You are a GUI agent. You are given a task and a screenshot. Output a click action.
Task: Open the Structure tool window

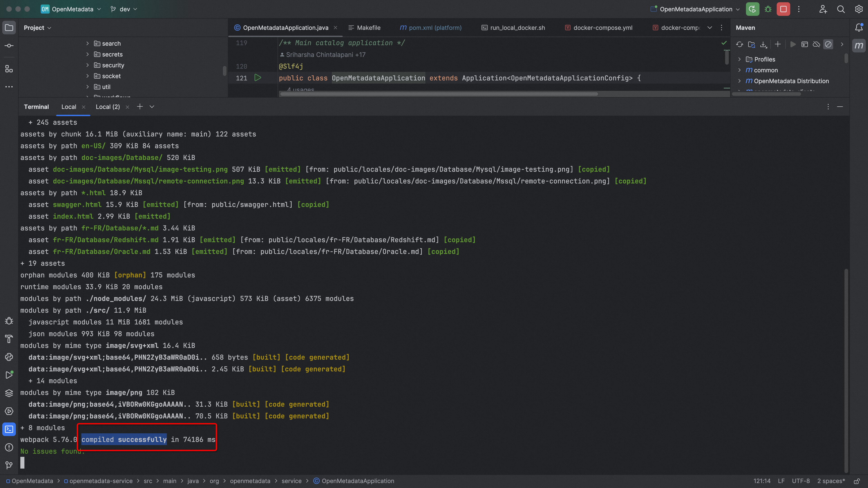click(x=9, y=69)
